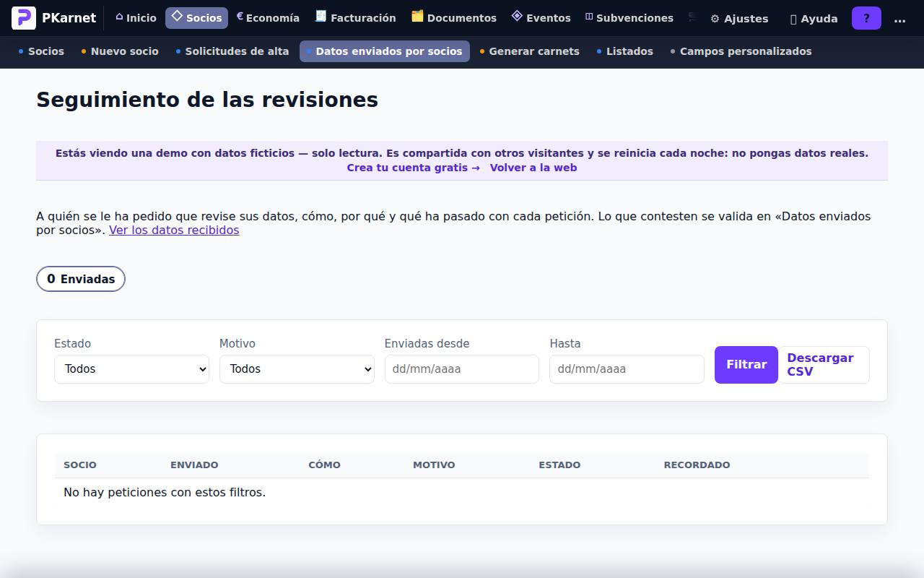
Task: Click the diamond icon of the main Socios menu
Action: (x=177, y=17)
